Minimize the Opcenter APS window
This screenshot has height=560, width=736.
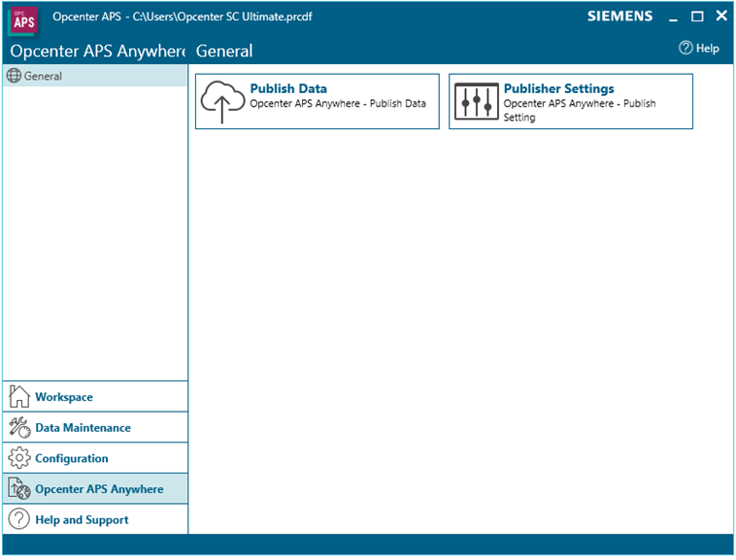pyautogui.click(x=673, y=16)
